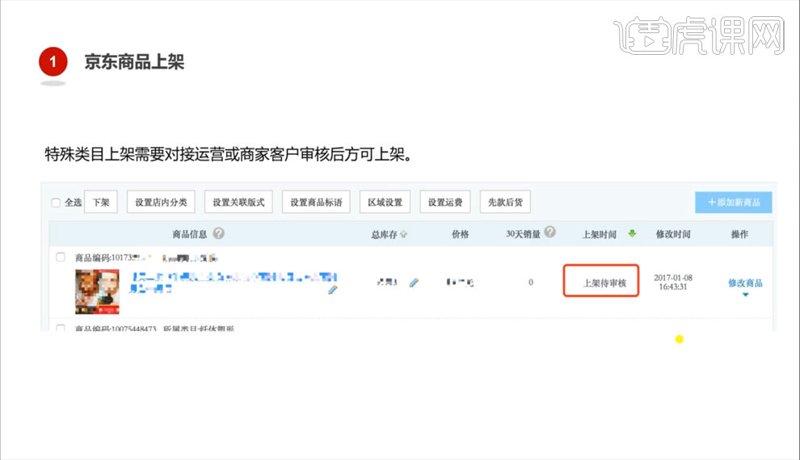This screenshot has height=460, width=800.
Task: Click 设置关联版式 button
Action: pyautogui.click(x=238, y=202)
